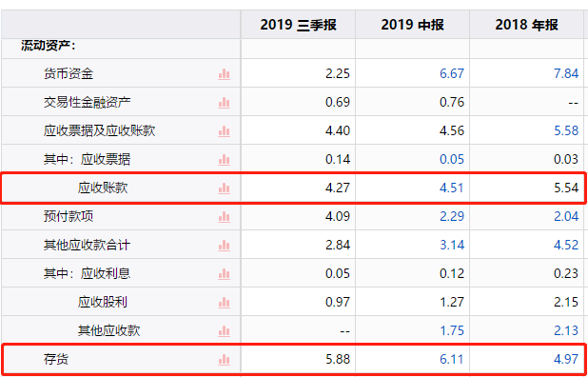Select the 2018 年报 column header
Viewport: 588px width, 377px height.
tap(526, 25)
